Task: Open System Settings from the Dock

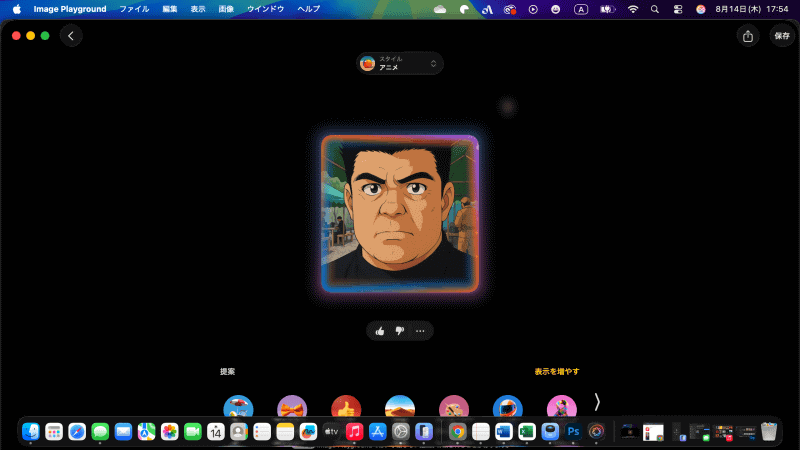Action: (401, 432)
